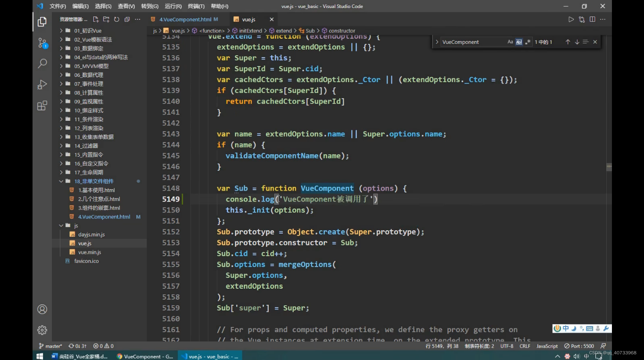Screen dimensions: 644x360
Task: Click the editor vertical scrollbar marker
Action: (609, 167)
